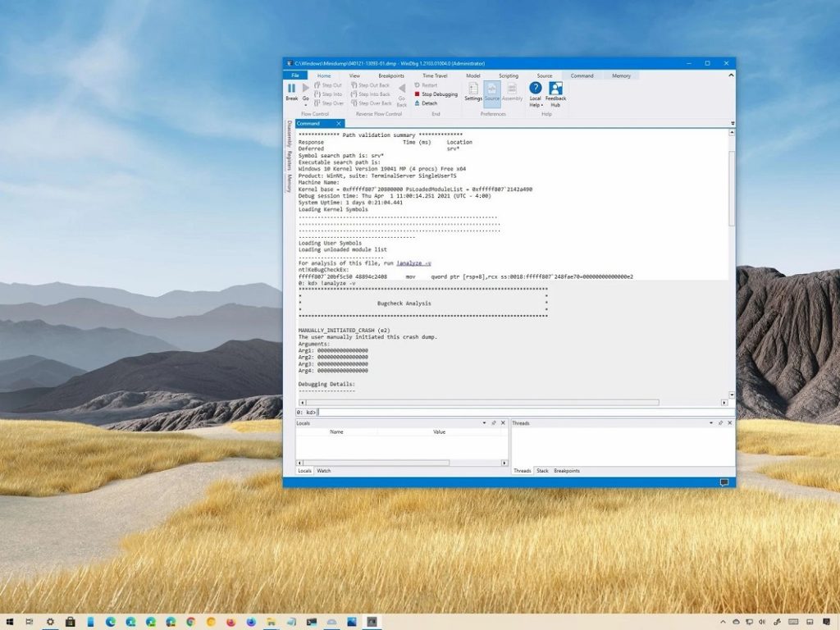Pin the Locals panel
The image size is (840, 630).
coord(493,422)
